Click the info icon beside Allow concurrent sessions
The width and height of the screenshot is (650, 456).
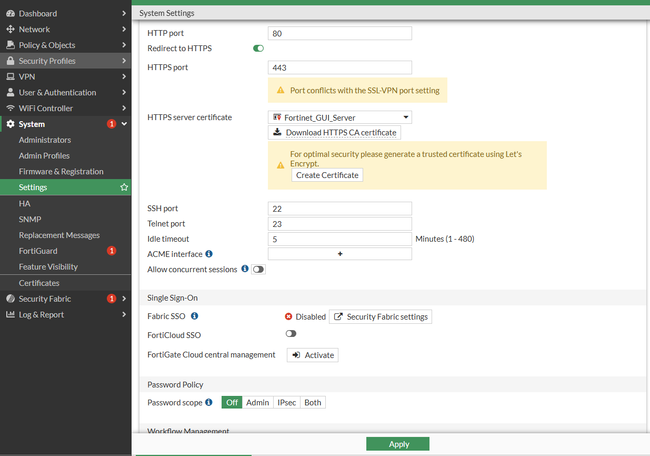click(x=245, y=269)
